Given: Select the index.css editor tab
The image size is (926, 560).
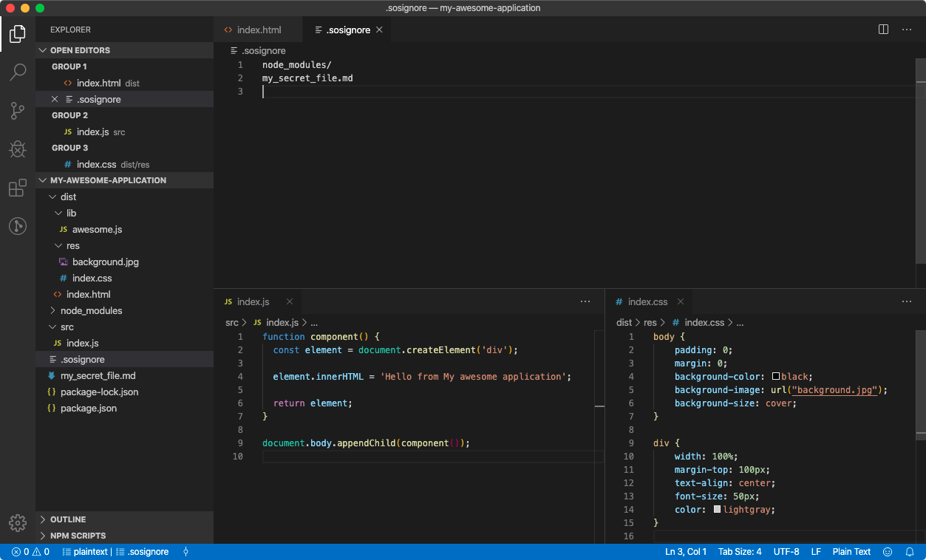Looking at the screenshot, I should tap(648, 301).
